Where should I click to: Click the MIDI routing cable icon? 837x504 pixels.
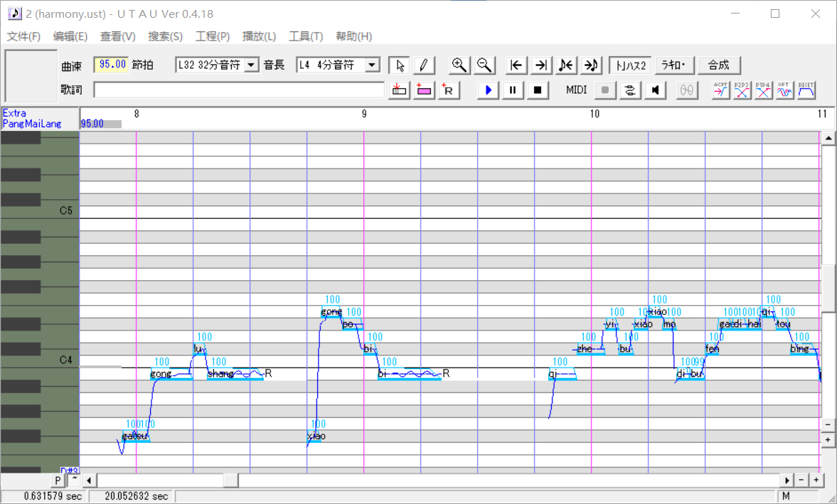[630, 90]
